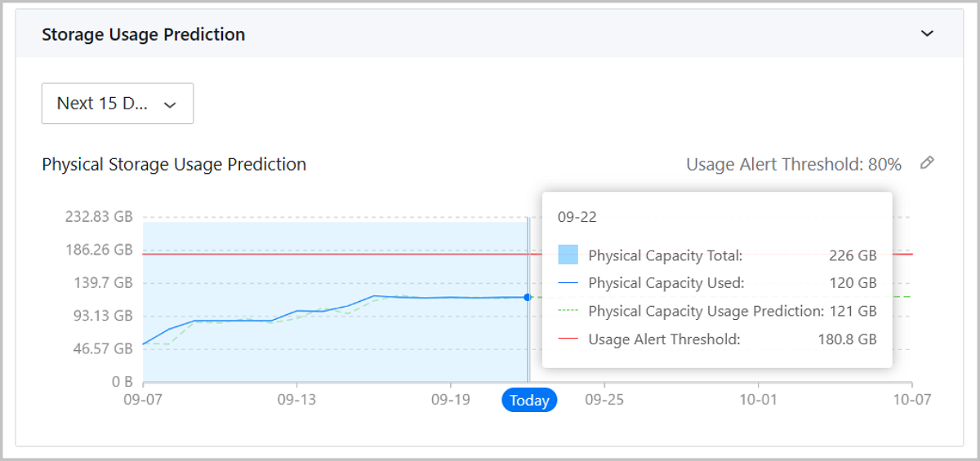980x461 pixels.
Task: Click the 09-19 date label on axis
Action: point(450,400)
